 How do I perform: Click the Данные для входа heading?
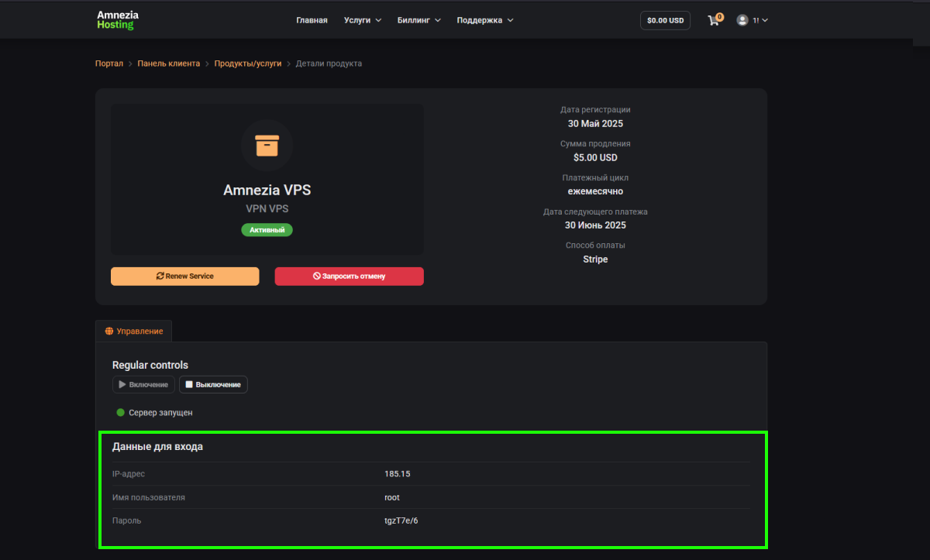coord(157,447)
